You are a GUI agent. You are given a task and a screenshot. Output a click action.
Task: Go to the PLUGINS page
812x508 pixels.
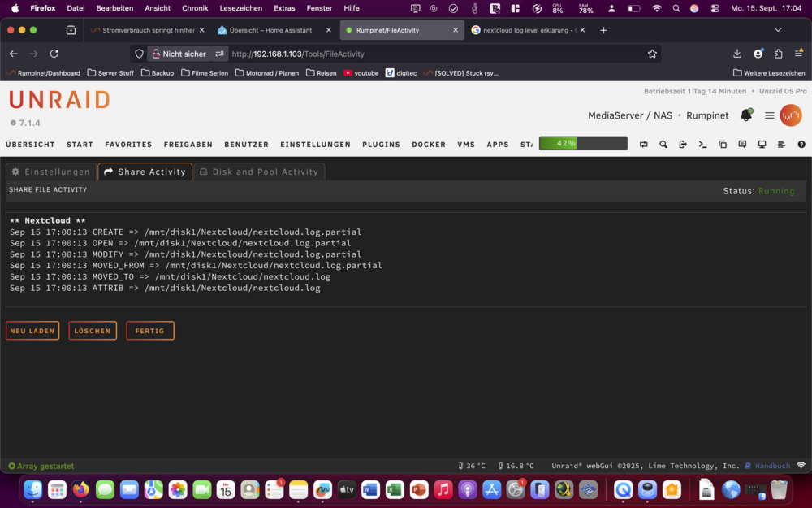(x=381, y=145)
